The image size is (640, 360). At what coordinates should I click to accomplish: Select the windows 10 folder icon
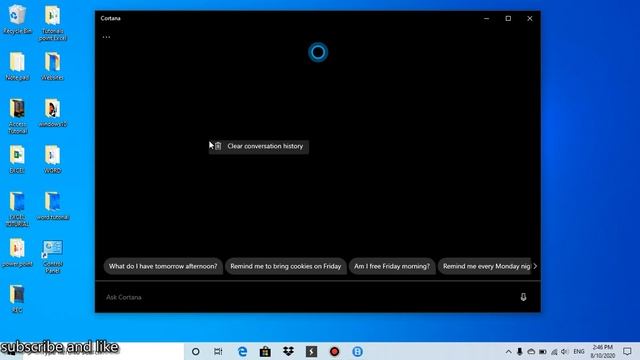point(53,113)
